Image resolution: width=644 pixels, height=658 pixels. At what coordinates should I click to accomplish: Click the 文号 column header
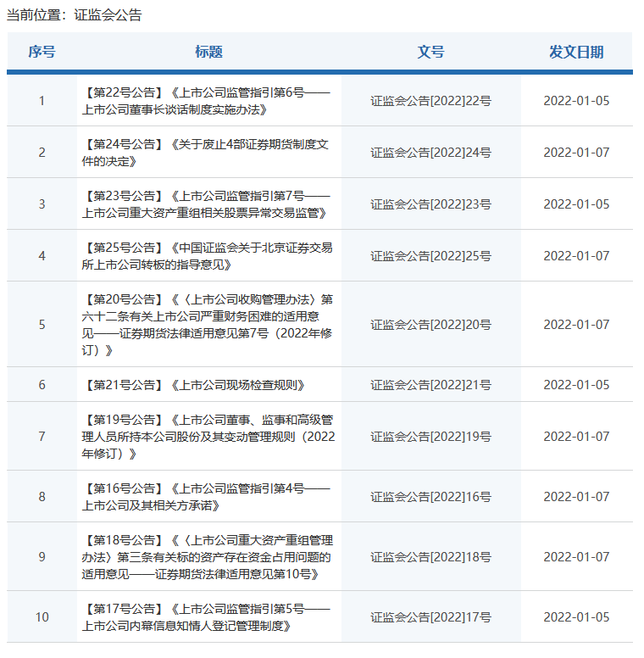[431, 52]
